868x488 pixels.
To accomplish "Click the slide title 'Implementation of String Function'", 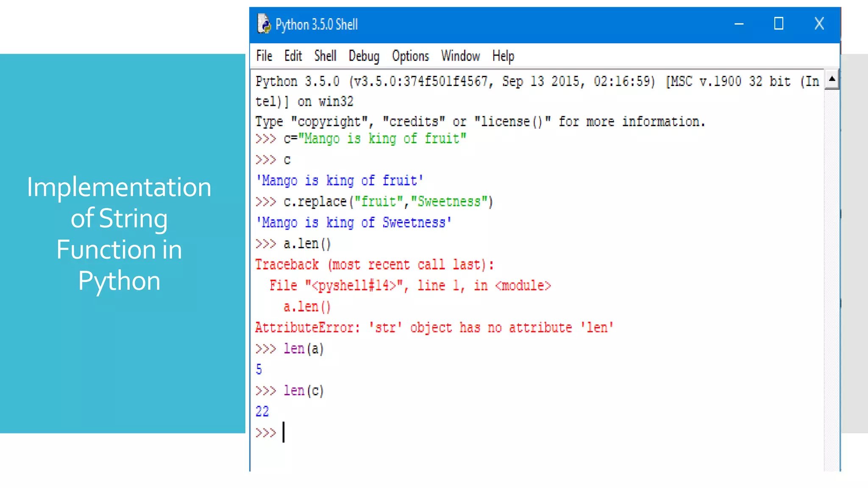I will [119, 234].
